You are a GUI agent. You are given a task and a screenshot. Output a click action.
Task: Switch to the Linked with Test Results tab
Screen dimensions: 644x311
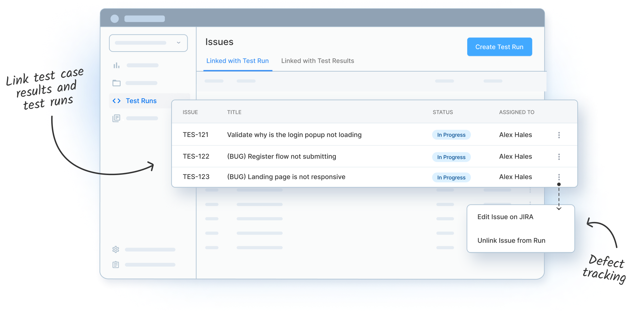pos(317,61)
